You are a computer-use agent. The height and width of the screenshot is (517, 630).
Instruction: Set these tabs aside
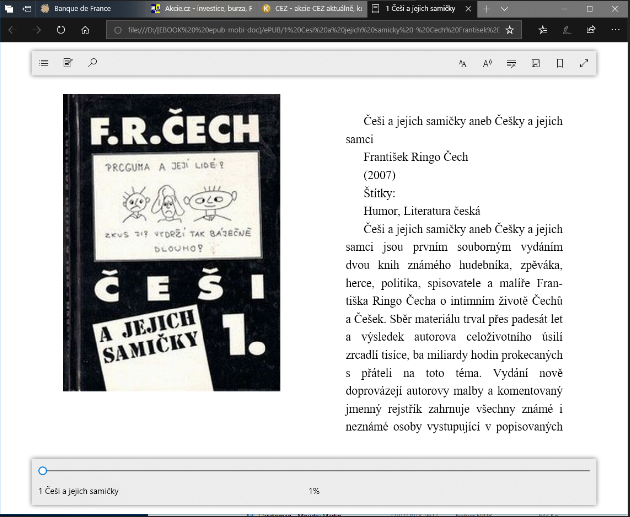click(27, 8)
